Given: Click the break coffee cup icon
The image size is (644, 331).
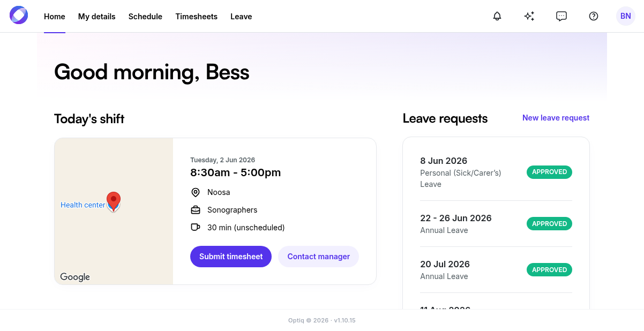Looking at the screenshot, I should pos(196,228).
